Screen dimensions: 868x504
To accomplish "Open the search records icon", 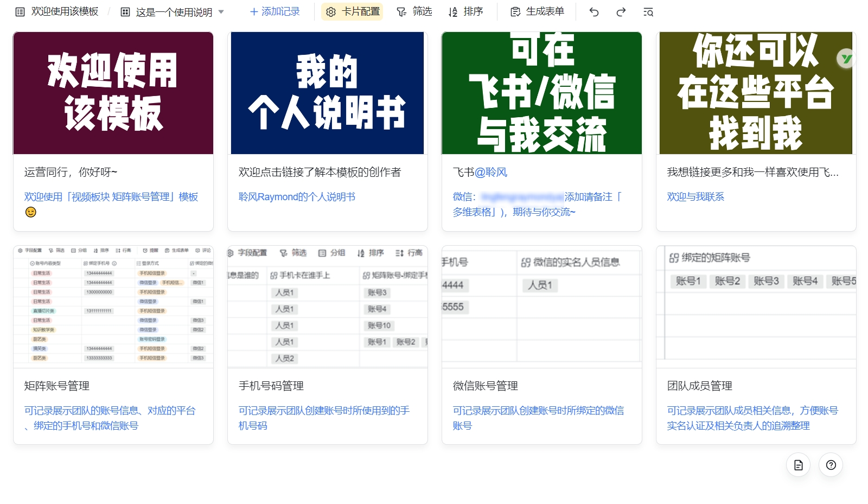I will tap(648, 12).
